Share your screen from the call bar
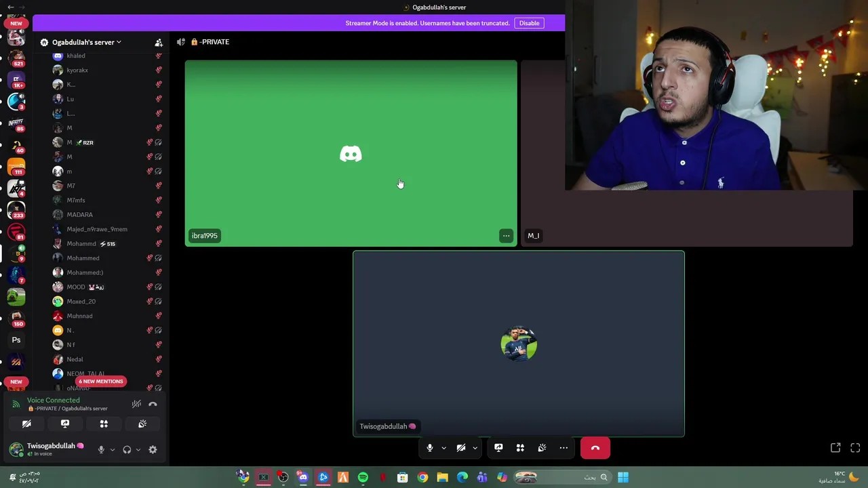The width and height of the screenshot is (868, 488). click(498, 448)
